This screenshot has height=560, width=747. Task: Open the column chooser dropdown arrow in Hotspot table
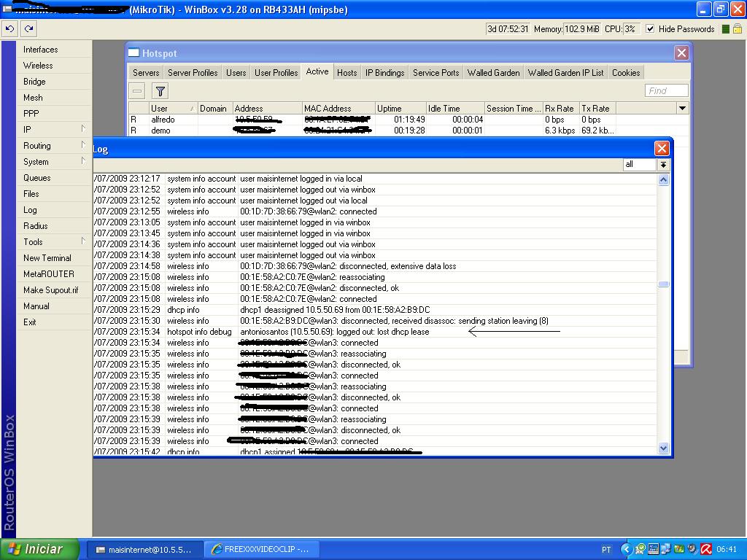point(682,109)
